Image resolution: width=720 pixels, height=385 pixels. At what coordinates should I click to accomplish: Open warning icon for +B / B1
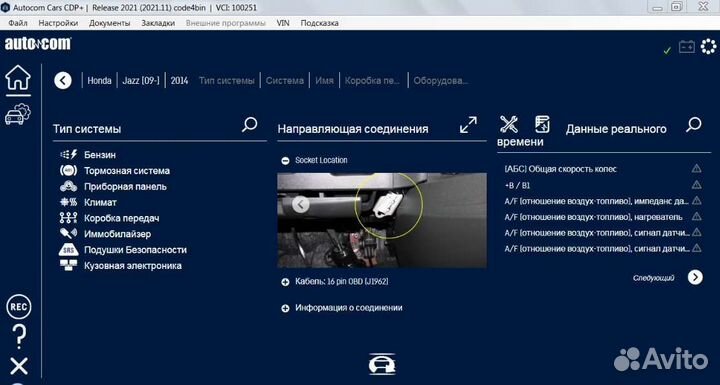tap(697, 185)
